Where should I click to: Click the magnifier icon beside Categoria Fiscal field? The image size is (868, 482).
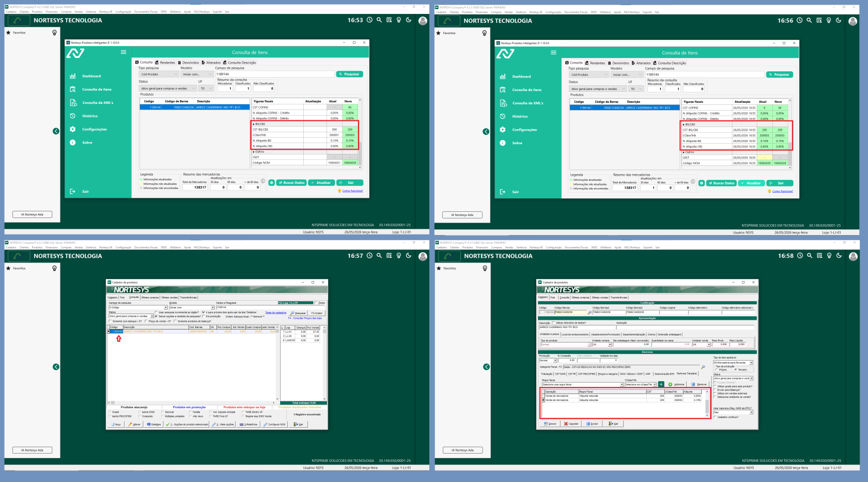pos(703,367)
